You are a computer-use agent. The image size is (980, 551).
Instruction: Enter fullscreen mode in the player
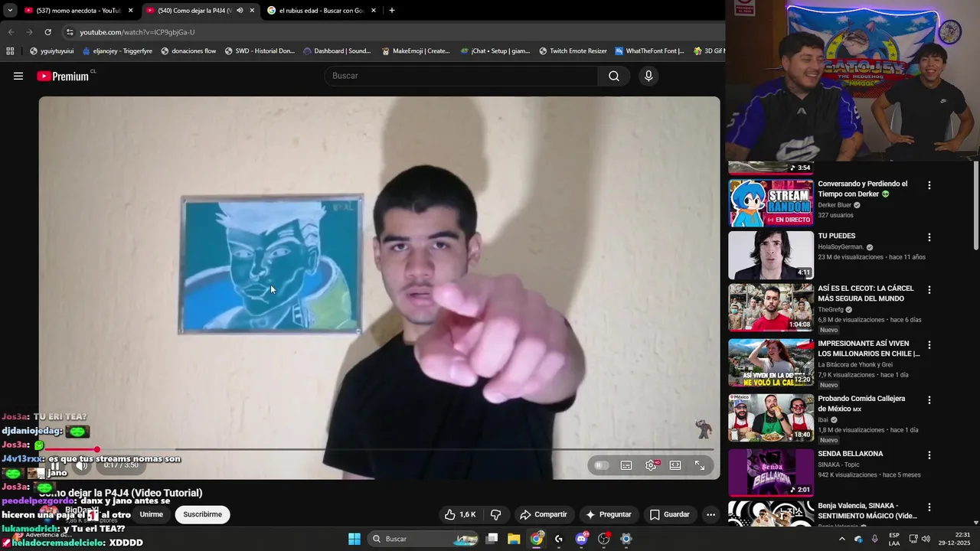(700, 465)
